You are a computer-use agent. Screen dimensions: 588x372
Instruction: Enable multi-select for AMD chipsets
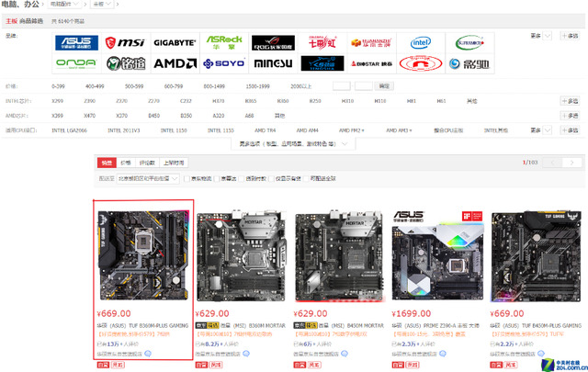570,116
